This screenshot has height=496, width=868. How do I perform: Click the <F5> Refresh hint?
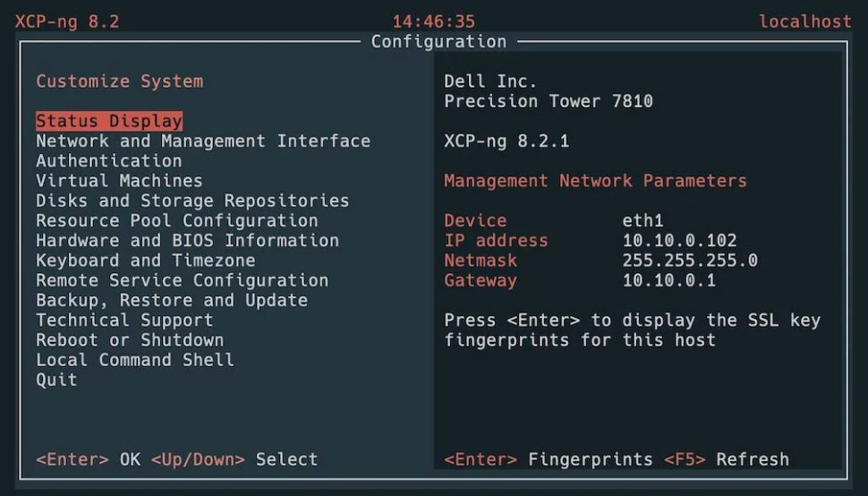[x=727, y=459]
